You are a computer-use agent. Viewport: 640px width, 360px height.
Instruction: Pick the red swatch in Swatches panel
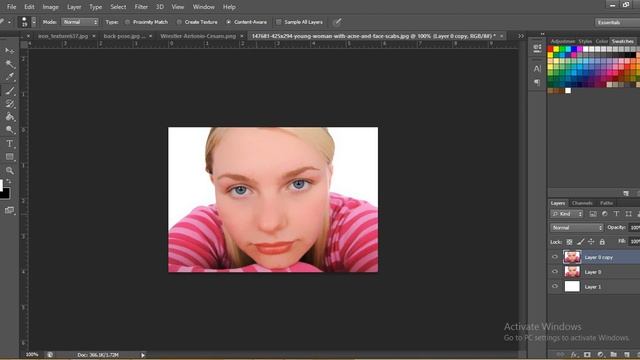[550, 49]
